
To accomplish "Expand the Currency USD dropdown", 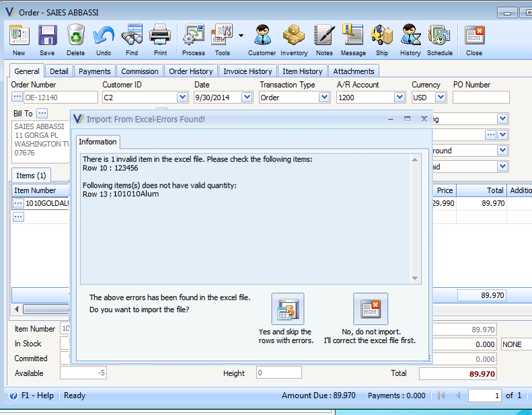I will 441,98.
